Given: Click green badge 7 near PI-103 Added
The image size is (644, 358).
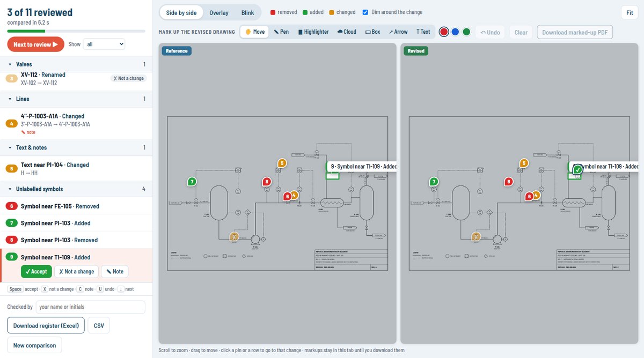Looking at the screenshot, I should point(11,223).
